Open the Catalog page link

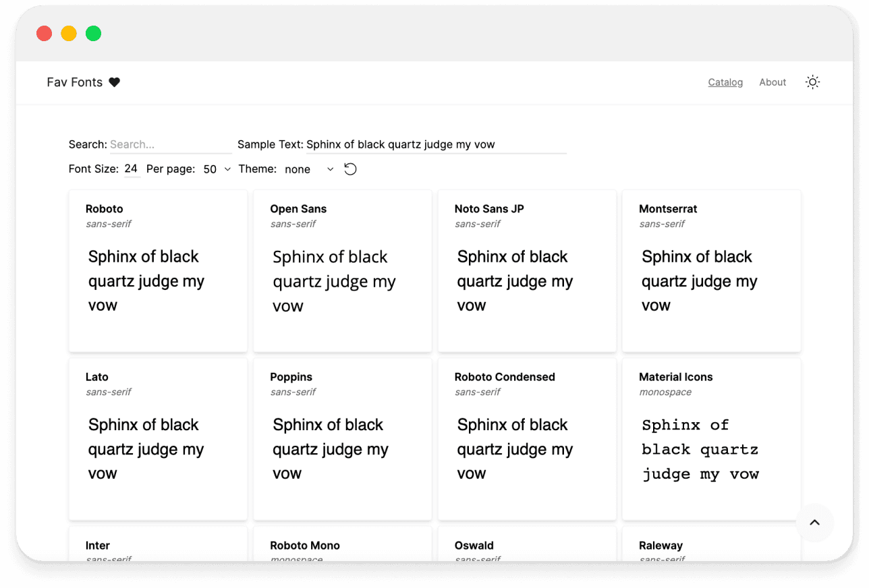click(725, 82)
